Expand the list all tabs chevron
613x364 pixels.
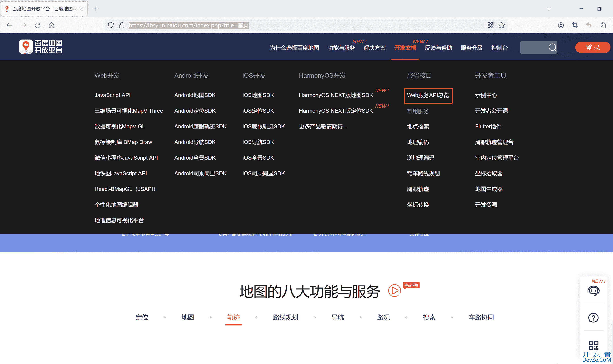click(549, 9)
